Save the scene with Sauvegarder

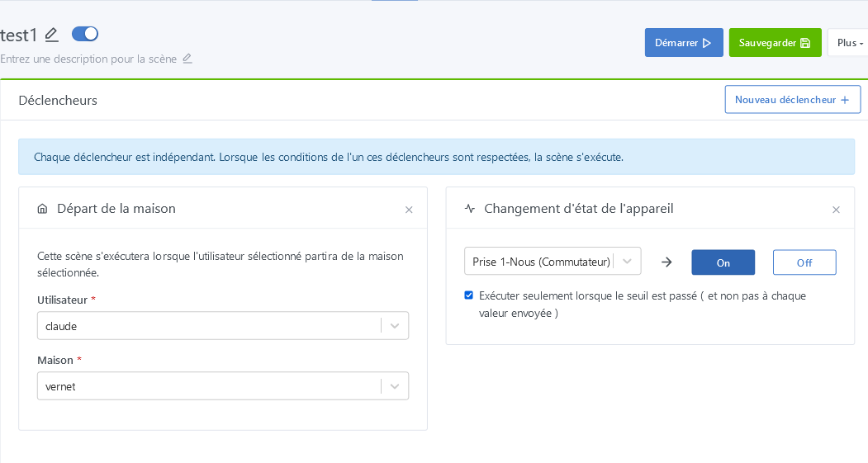click(x=775, y=43)
